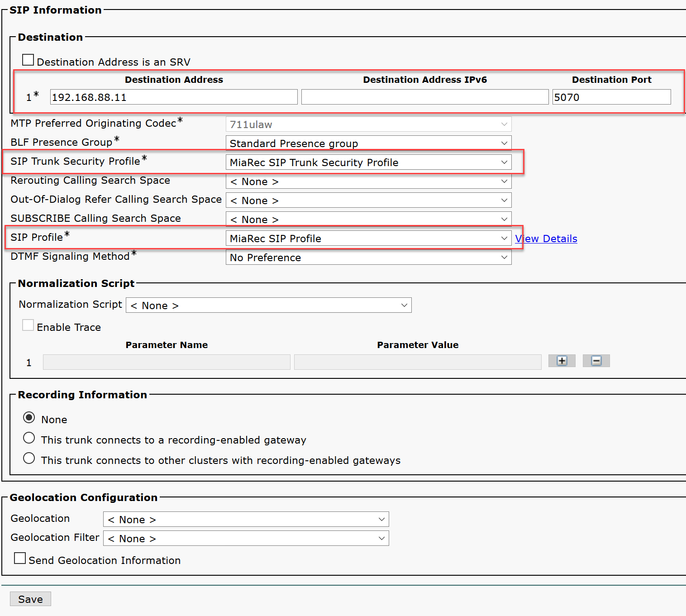Select trunk connects to recording-enabled gateway option

[x=29, y=438]
